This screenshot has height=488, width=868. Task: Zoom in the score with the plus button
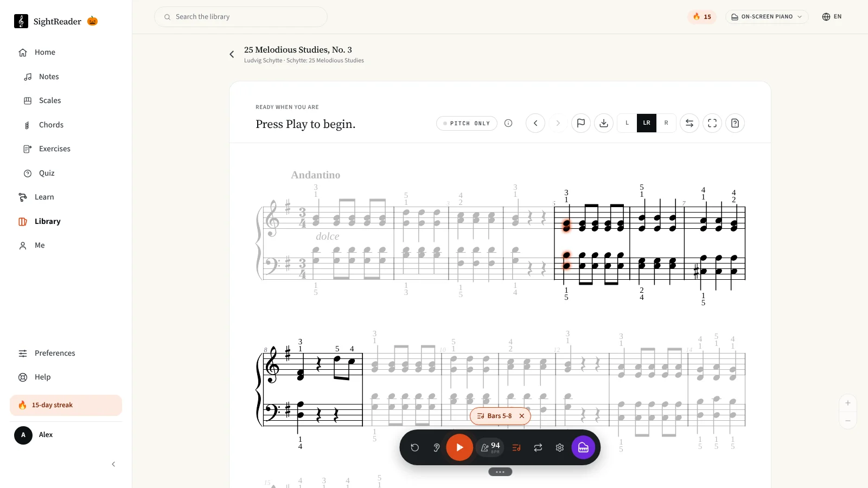(848, 403)
